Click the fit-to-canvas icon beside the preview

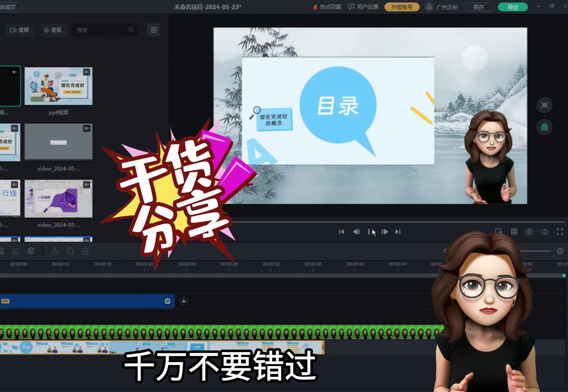544,105
